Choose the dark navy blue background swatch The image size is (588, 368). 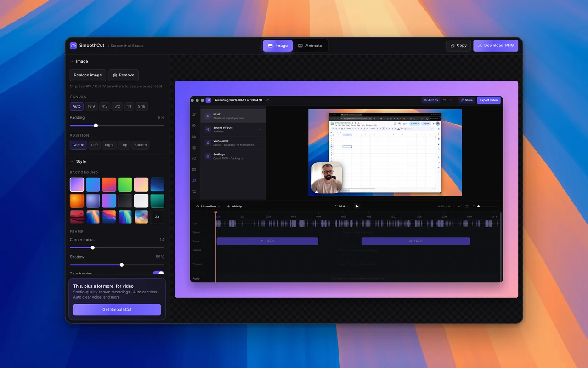tap(157, 184)
